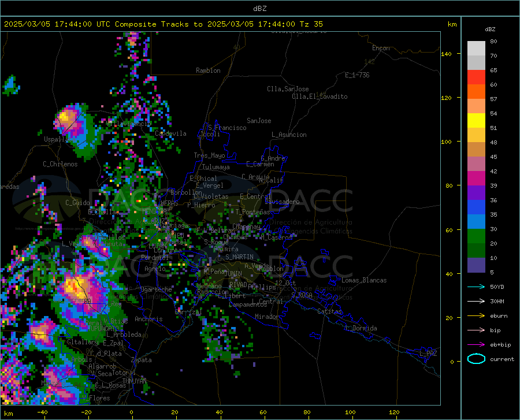Click the Divisadero map label

[282, 202]
